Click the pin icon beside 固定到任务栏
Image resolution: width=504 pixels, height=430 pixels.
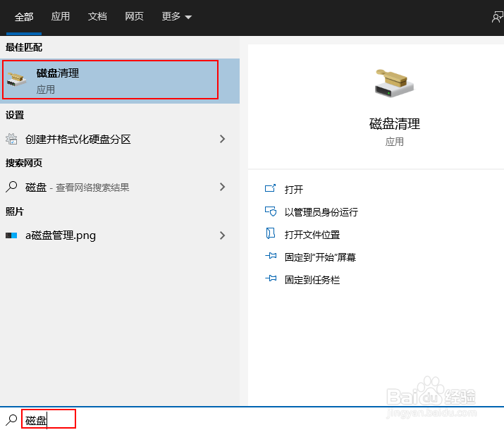coord(271,278)
